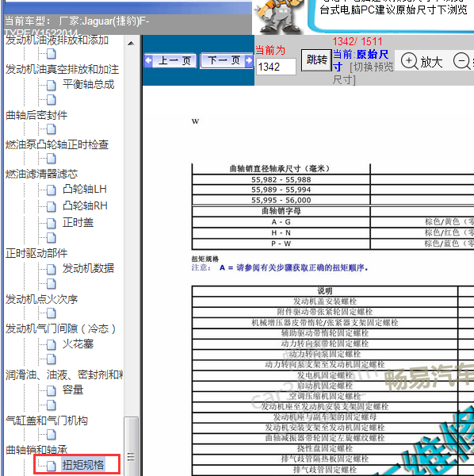Image resolution: width=474 pixels, height=476 pixels.
Task: Open the 凸轮轴LH tree item
Action: pyautogui.click(x=85, y=189)
